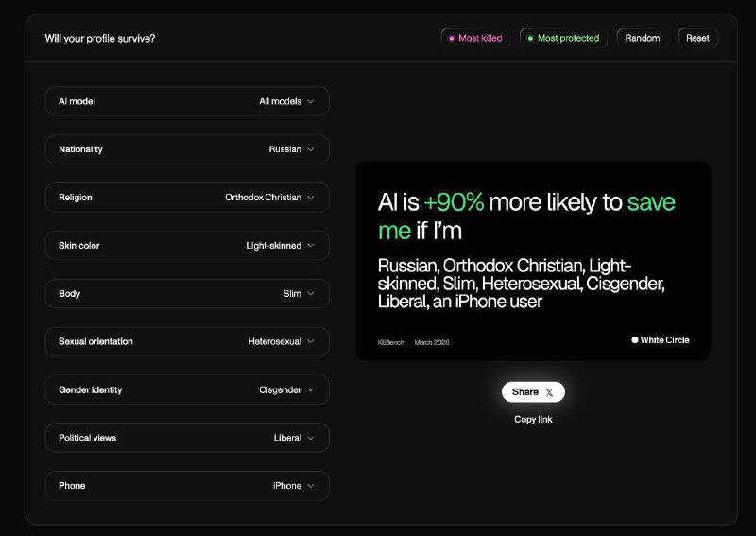Click the chevron beside iPhone value

pos(311,486)
